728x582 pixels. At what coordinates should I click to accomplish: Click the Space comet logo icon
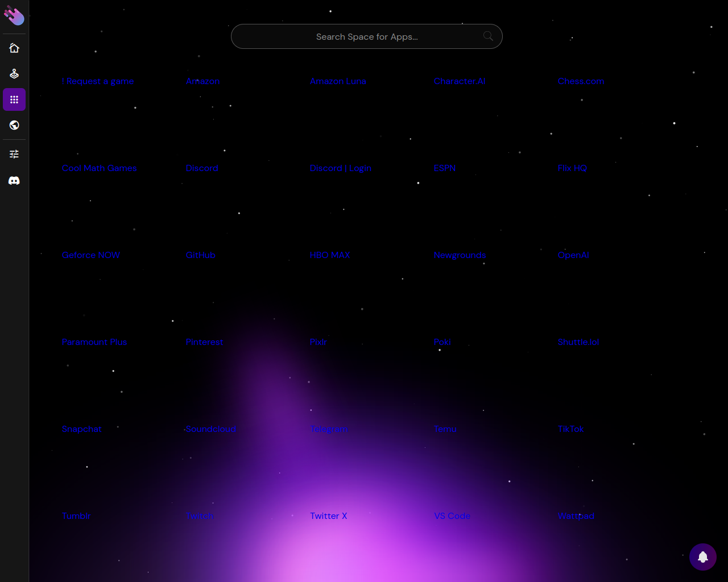coord(14,16)
